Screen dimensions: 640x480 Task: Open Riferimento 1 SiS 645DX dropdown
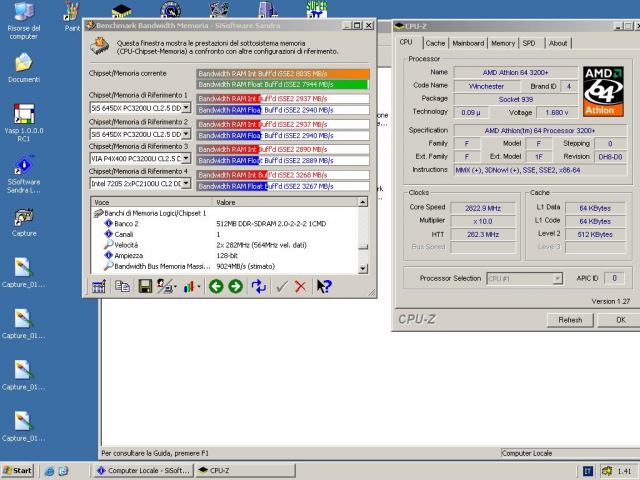[186, 108]
